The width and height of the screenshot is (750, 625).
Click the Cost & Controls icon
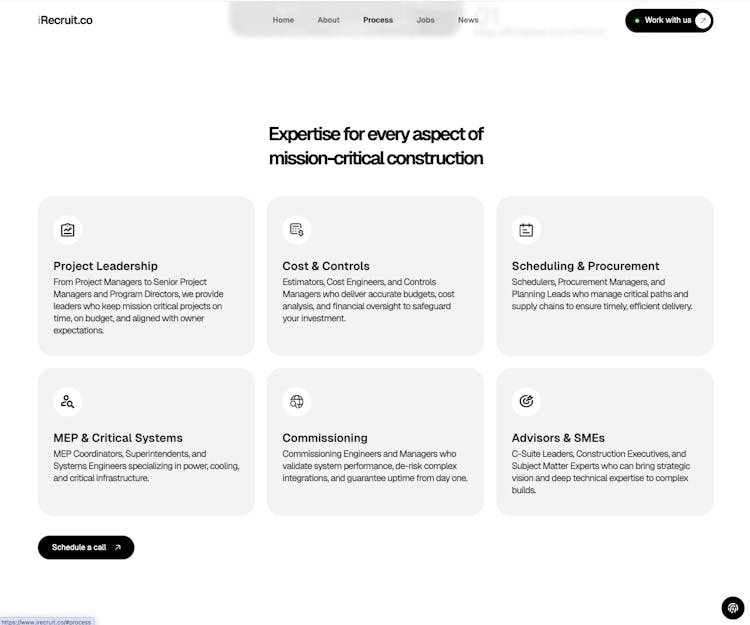point(297,230)
